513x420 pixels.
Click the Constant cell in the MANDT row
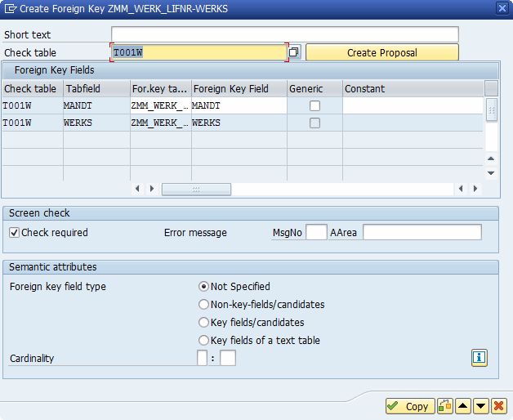(x=413, y=105)
